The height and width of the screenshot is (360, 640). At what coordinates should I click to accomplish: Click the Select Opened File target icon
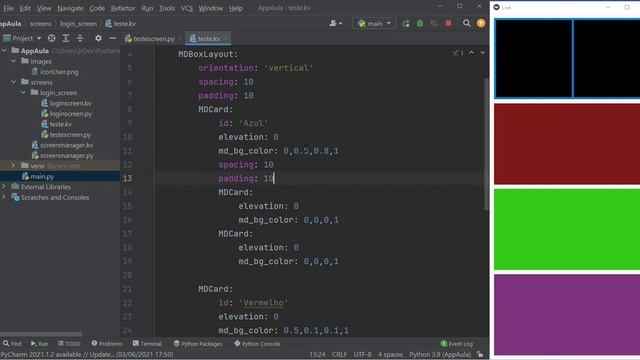tap(51, 38)
